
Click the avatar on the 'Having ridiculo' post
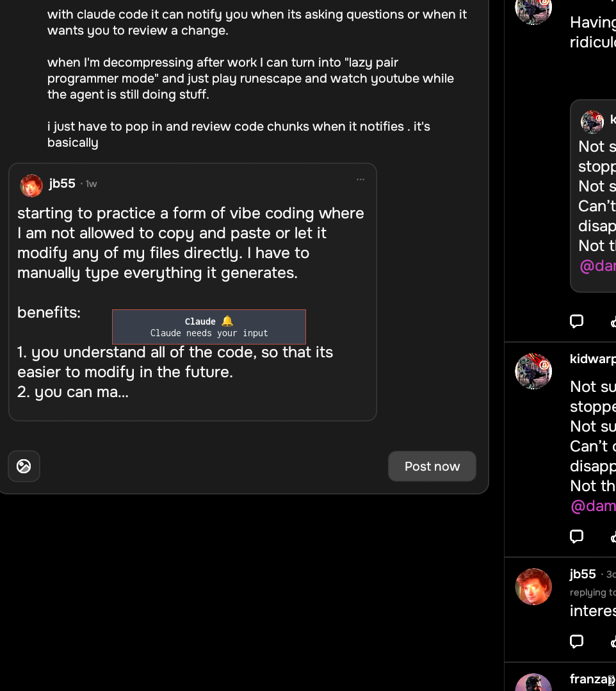tap(533, 10)
